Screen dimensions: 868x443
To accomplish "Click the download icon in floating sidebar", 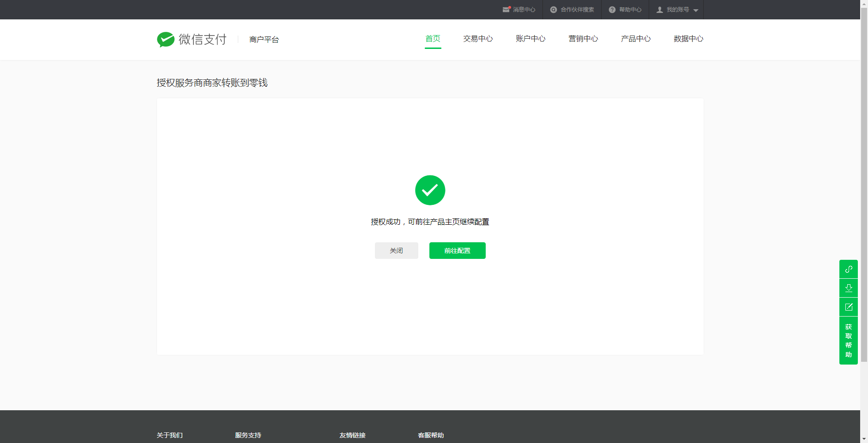I will 848,288.
